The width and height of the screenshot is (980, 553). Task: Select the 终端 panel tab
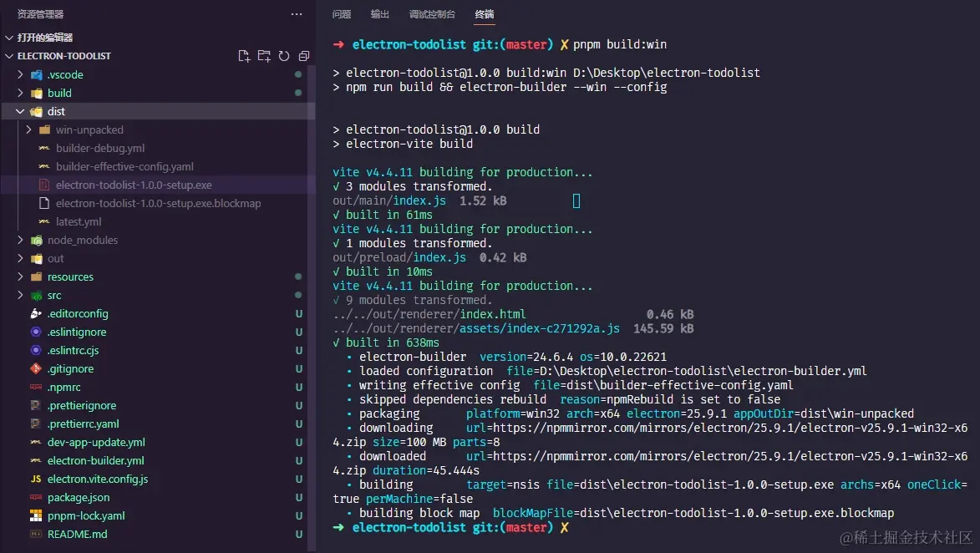(485, 13)
